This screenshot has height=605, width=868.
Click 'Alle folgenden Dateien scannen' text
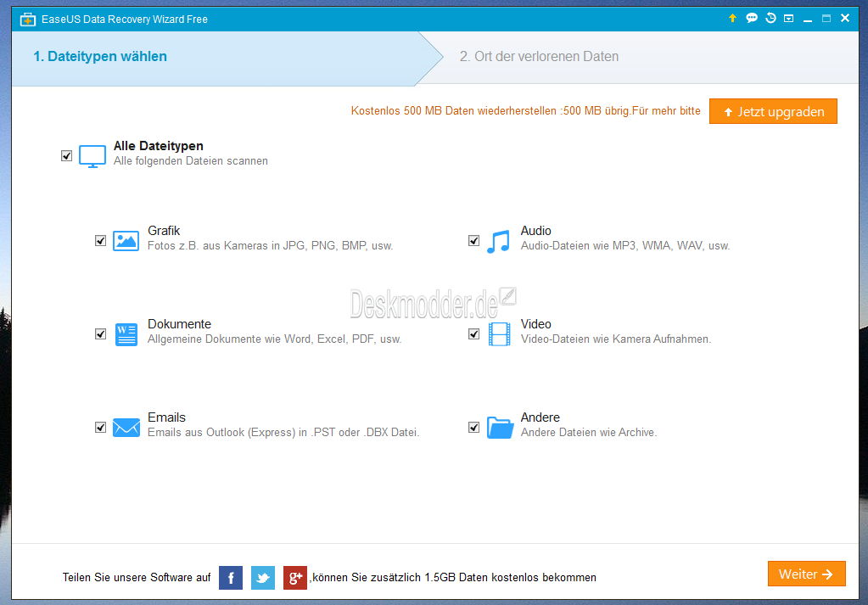click(x=191, y=161)
